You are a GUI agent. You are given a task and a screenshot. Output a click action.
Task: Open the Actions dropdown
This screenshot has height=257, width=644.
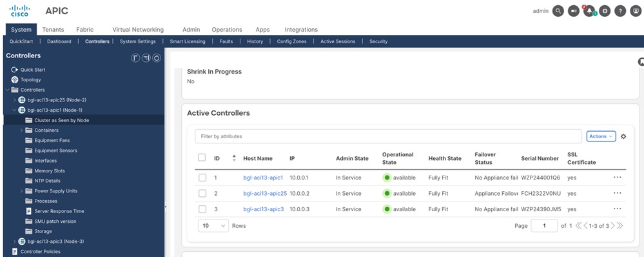pyautogui.click(x=601, y=136)
